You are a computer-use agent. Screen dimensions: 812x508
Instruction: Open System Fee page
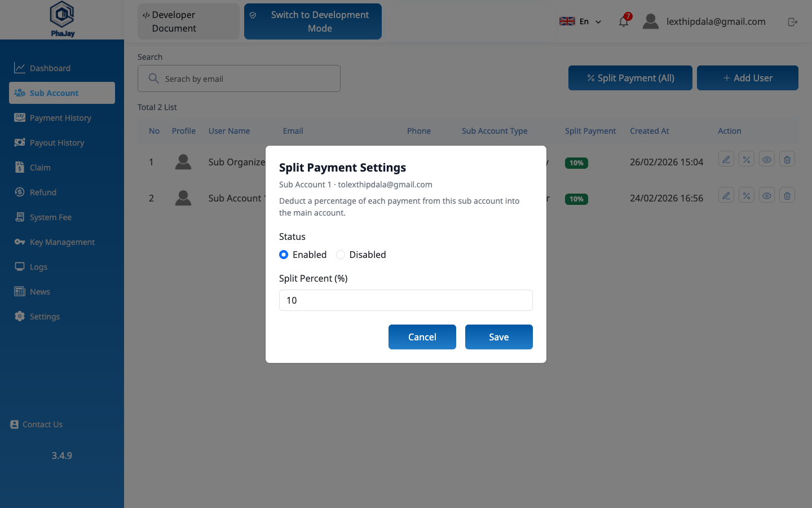(62, 217)
